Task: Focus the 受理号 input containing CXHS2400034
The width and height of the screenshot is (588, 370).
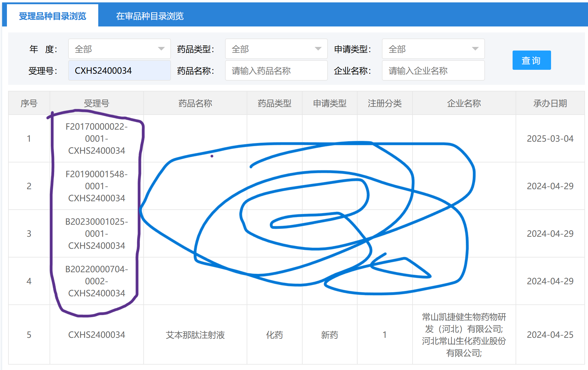Action: click(119, 71)
